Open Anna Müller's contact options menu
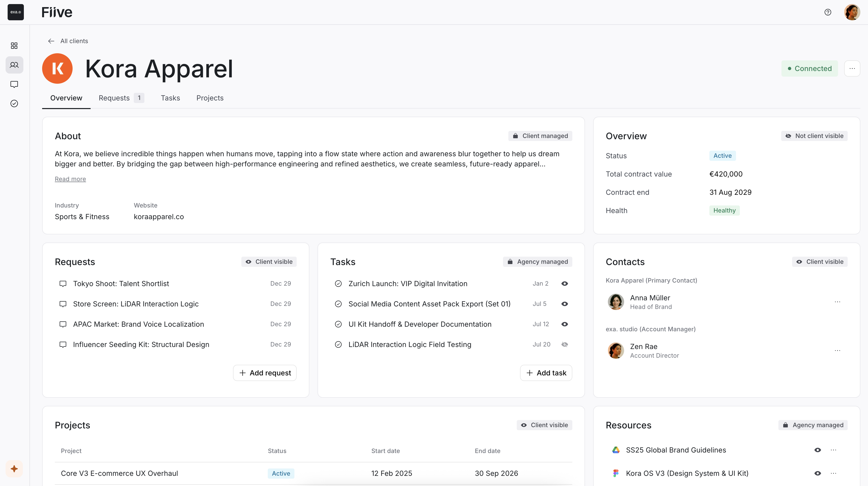 (x=838, y=302)
